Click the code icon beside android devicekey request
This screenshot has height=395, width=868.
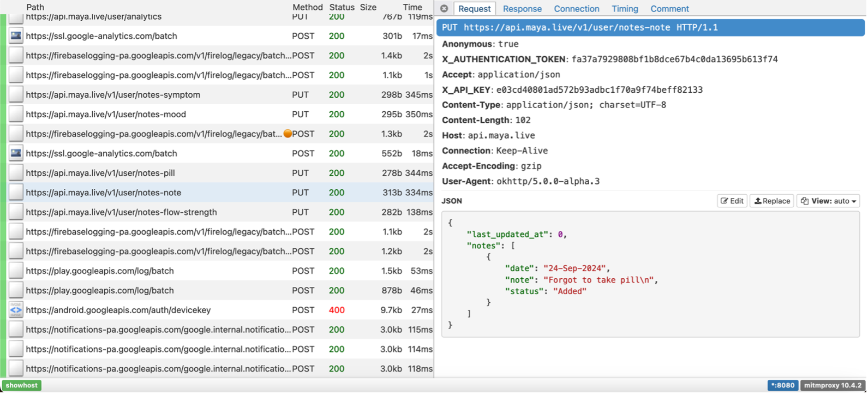pyautogui.click(x=16, y=310)
